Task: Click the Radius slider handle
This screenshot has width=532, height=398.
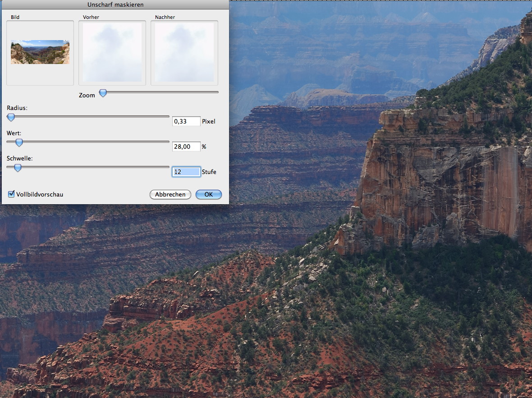Action: [x=11, y=117]
